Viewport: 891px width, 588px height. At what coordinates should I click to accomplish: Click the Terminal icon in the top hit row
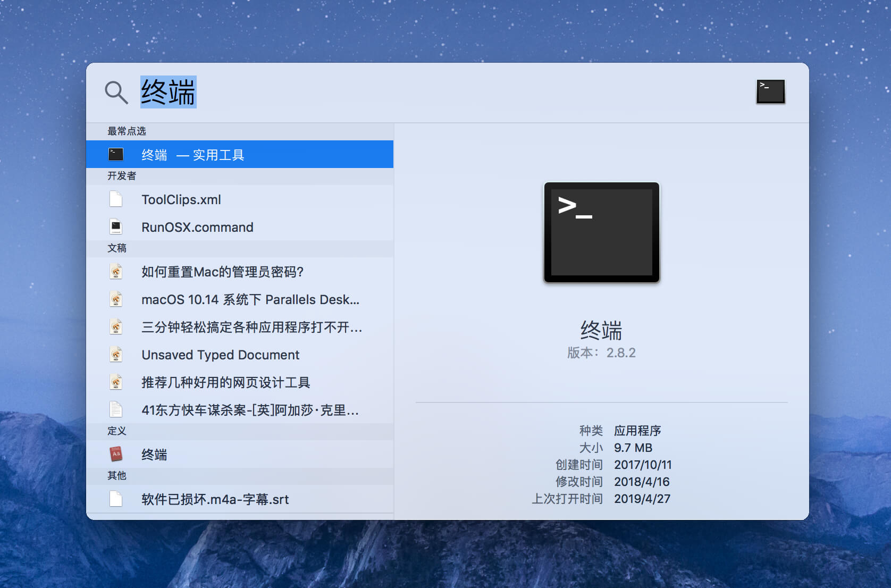(x=116, y=154)
